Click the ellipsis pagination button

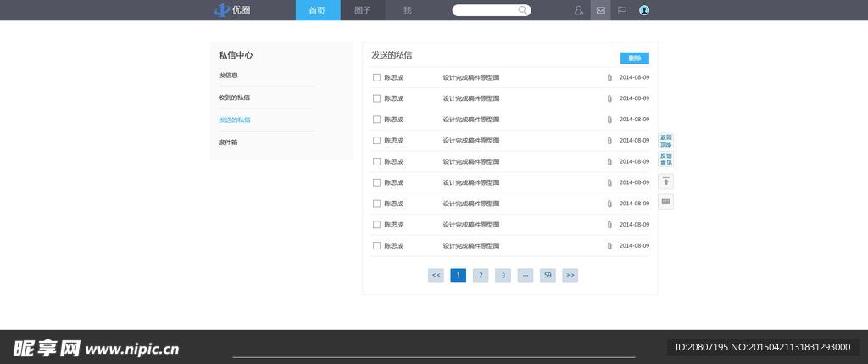click(x=526, y=276)
